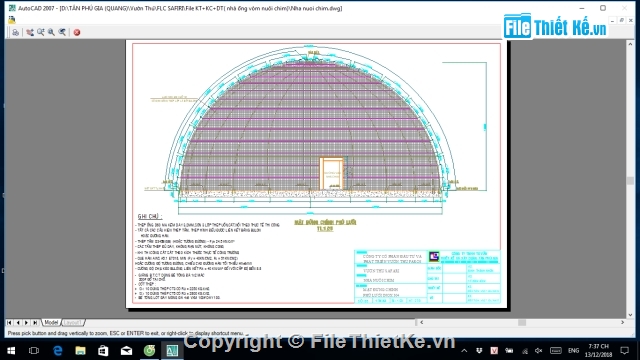Open File Explorer from taskbar

(80, 351)
